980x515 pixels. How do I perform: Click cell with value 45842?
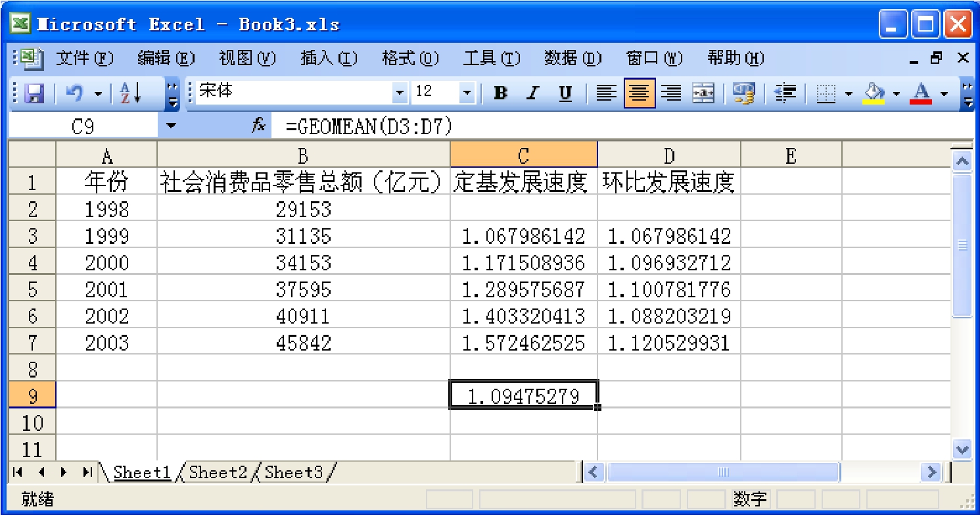pos(304,343)
